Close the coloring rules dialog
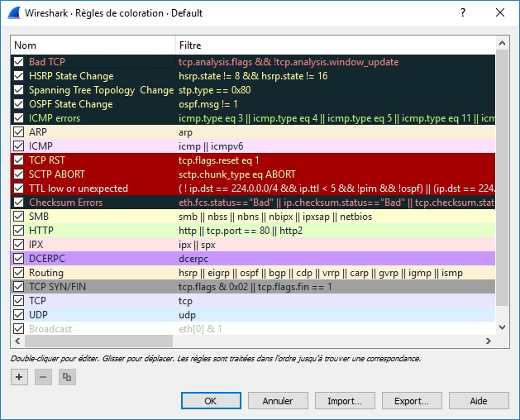The image size is (520, 420). (x=500, y=12)
